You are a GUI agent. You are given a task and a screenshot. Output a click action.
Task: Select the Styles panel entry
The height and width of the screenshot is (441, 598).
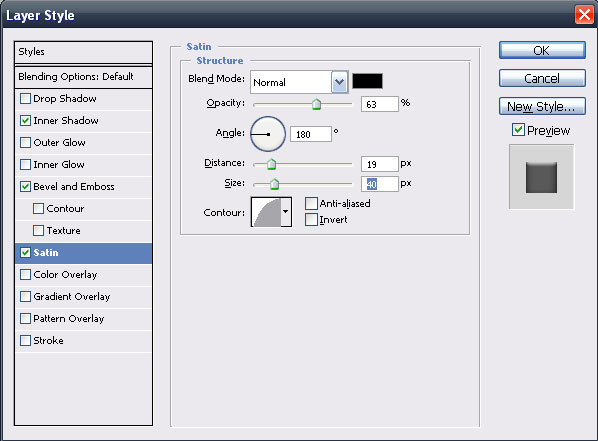pos(83,52)
